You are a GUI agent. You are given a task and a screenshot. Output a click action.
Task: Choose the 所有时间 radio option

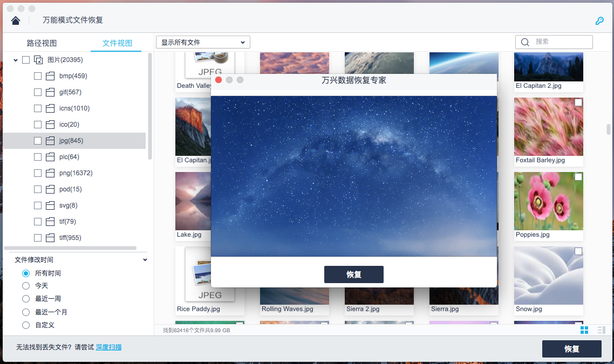tap(26, 273)
